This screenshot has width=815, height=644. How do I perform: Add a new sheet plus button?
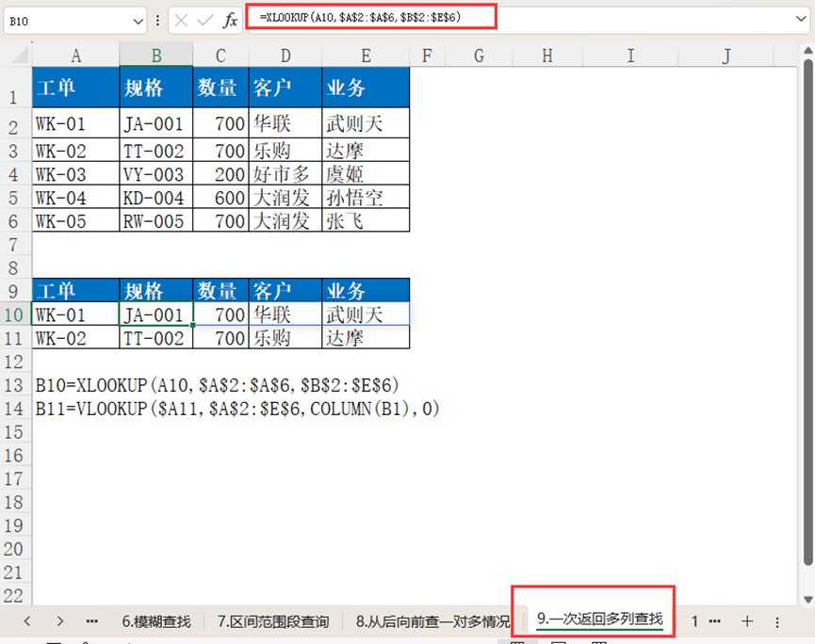(747, 621)
